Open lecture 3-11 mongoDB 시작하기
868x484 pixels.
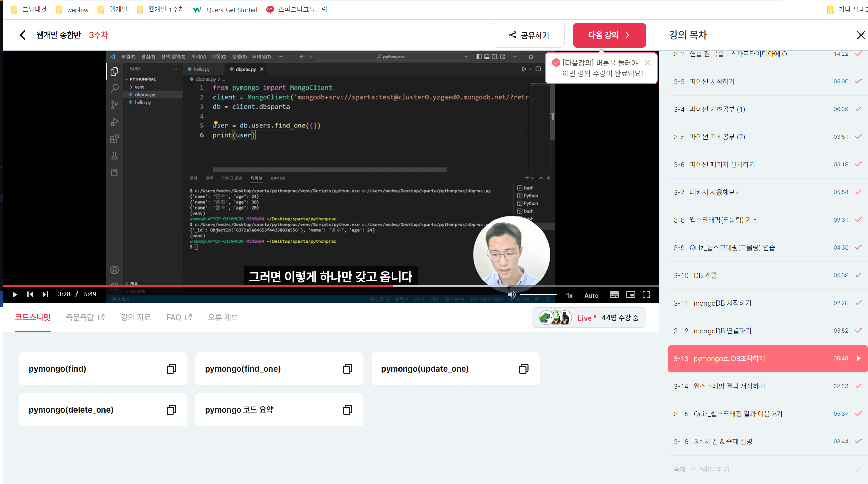[x=768, y=303]
